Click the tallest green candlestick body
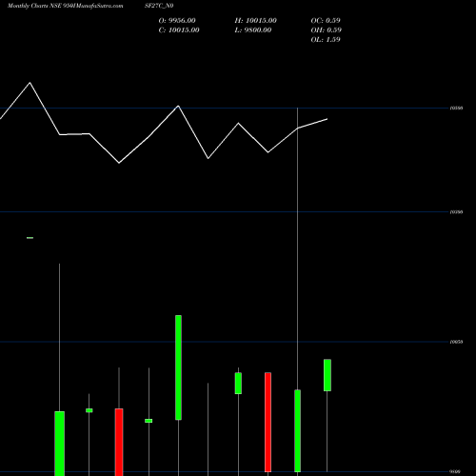This screenshot has height=476, width=476. [x=178, y=367]
